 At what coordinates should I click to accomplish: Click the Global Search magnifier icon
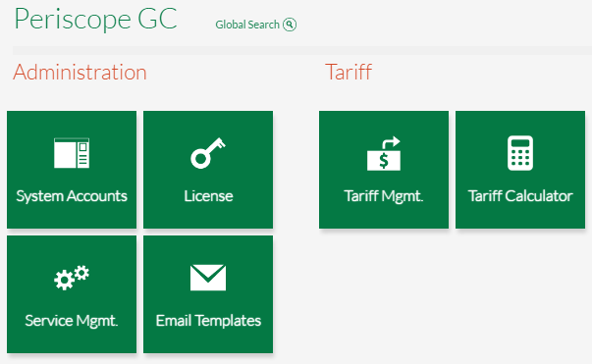pyautogui.click(x=290, y=25)
